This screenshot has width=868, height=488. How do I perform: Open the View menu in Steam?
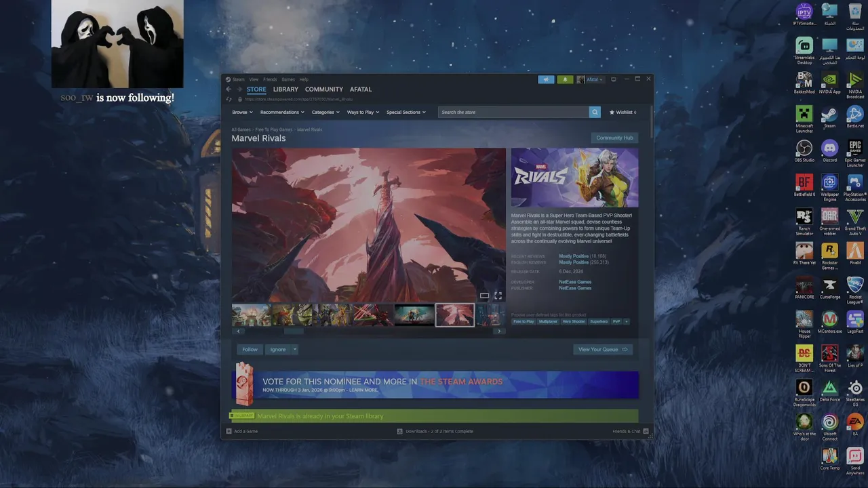coord(254,79)
